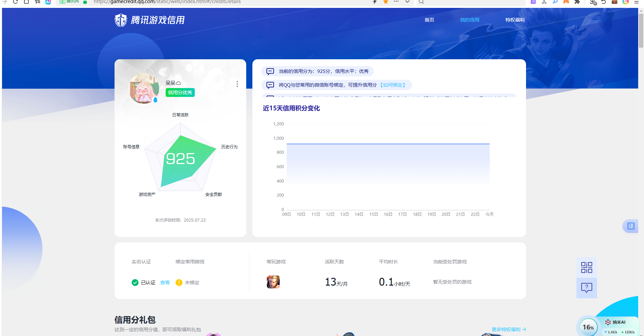Click the 0.1小时/天 average duration value
The image size is (644, 336).
pyautogui.click(x=394, y=282)
